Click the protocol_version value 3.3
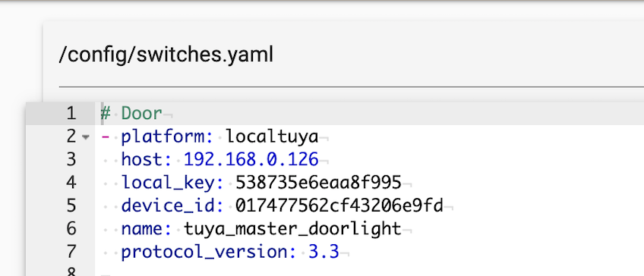The height and width of the screenshot is (276, 644). coord(324,252)
